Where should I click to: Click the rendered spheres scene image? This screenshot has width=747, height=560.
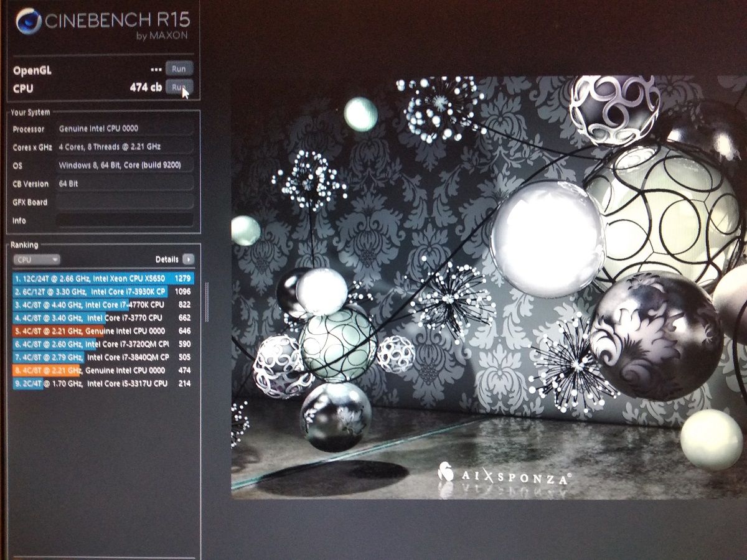(x=489, y=287)
